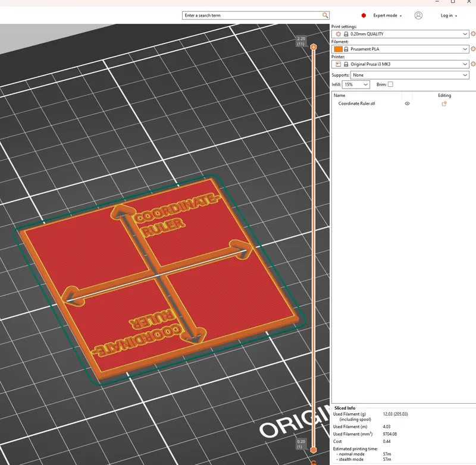Viewport: 476px width, 465px height.
Task: Click the Cost value 0.44
Action: 386,441
